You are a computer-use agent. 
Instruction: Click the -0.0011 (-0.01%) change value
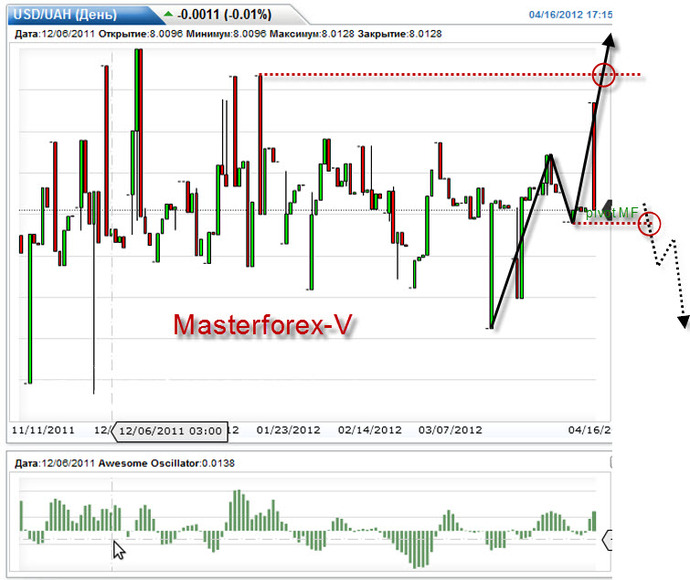(224, 15)
